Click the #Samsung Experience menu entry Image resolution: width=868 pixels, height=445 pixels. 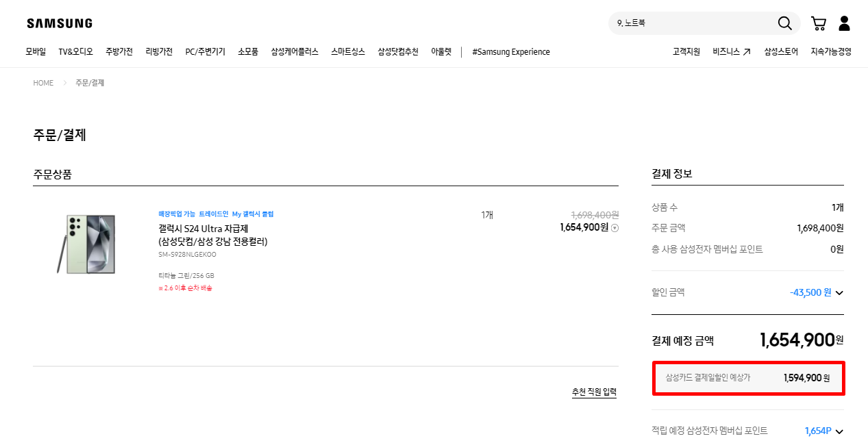click(x=510, y=51)
